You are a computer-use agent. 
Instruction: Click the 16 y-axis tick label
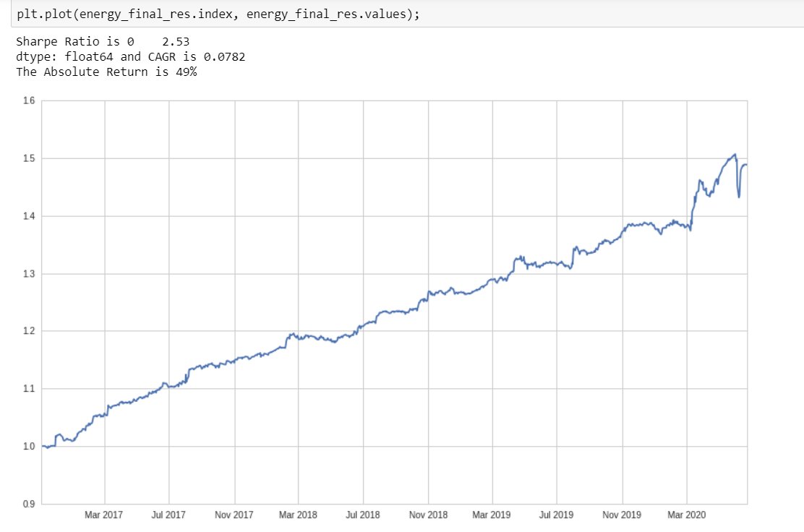(28, 100)
